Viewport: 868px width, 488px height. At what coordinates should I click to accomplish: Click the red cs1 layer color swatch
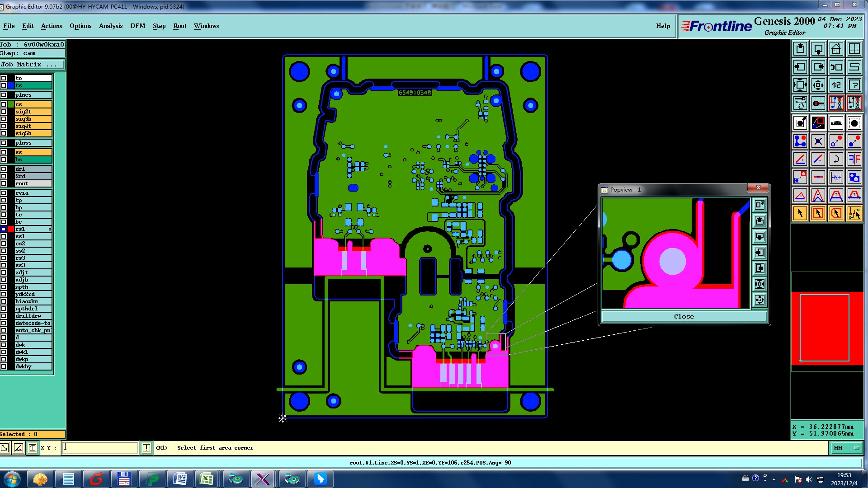pos(11,229)
